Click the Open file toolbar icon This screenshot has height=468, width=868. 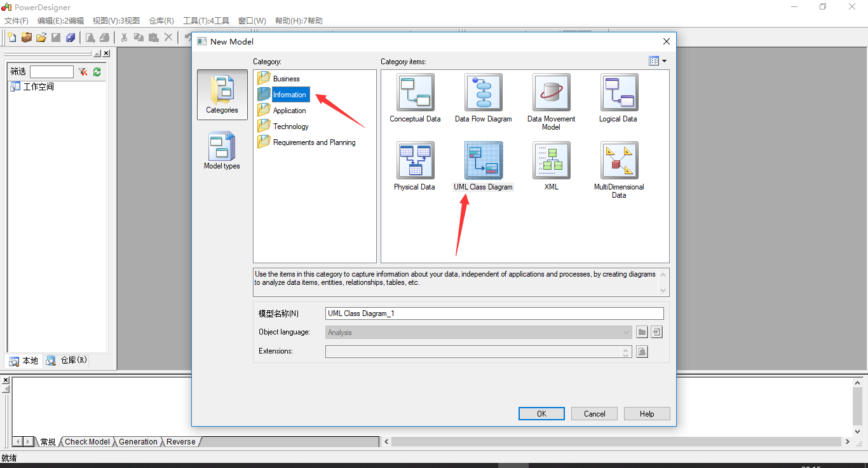coord(41,38)
